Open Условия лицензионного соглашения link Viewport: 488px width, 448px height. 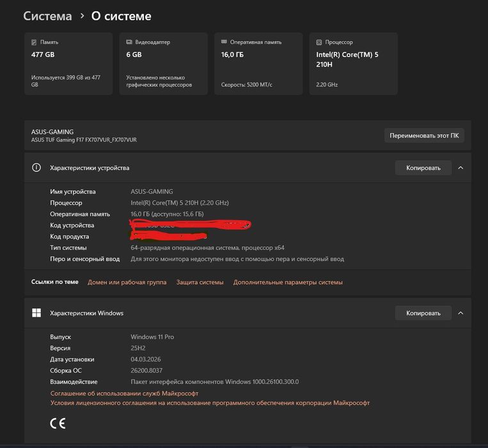[x=210, y=403]
